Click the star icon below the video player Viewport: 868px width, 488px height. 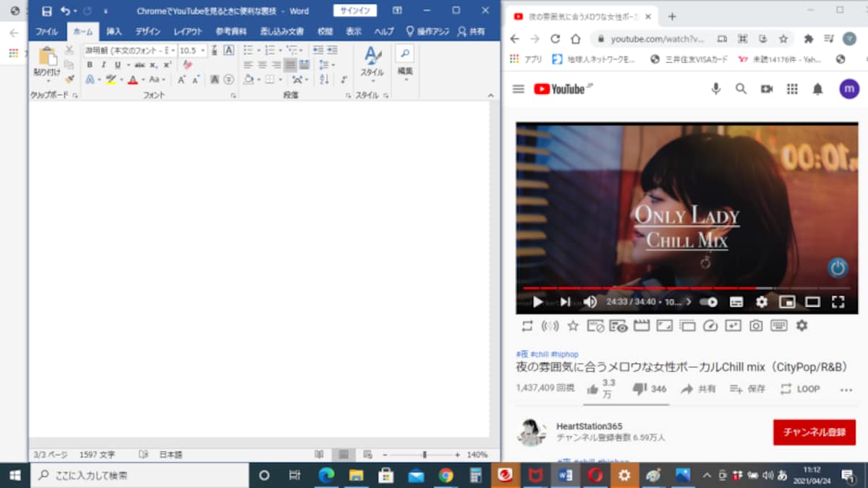click(x=573, y=326)
